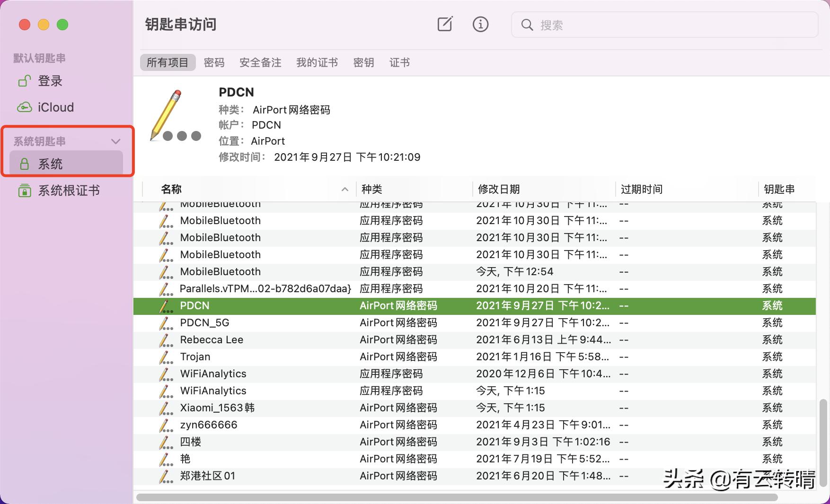Click the magnifying glass in the search field

527,25
